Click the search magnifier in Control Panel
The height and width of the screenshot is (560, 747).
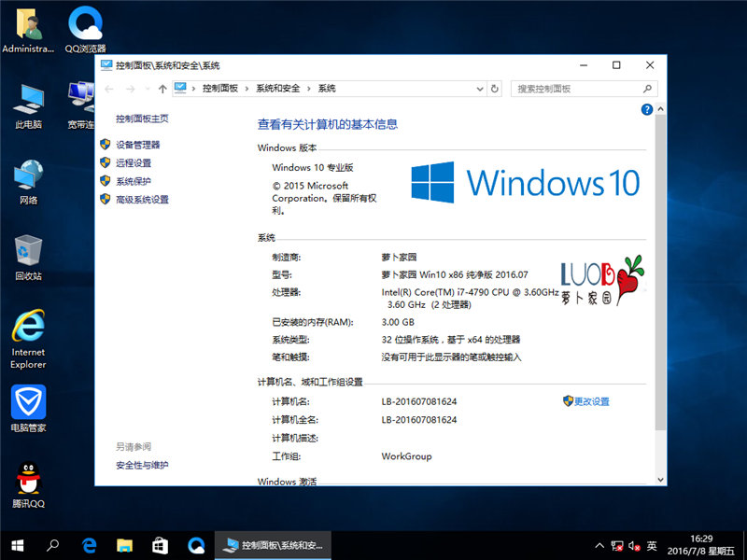pos(647,89)
